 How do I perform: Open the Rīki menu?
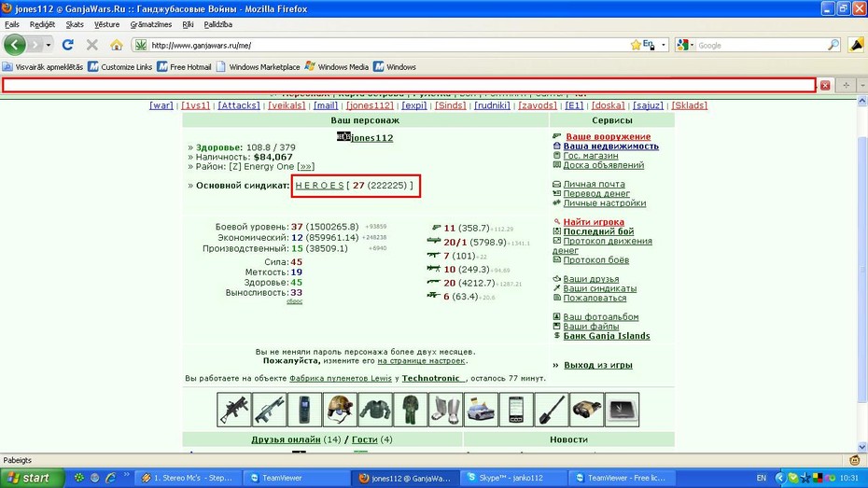(189, 24)
